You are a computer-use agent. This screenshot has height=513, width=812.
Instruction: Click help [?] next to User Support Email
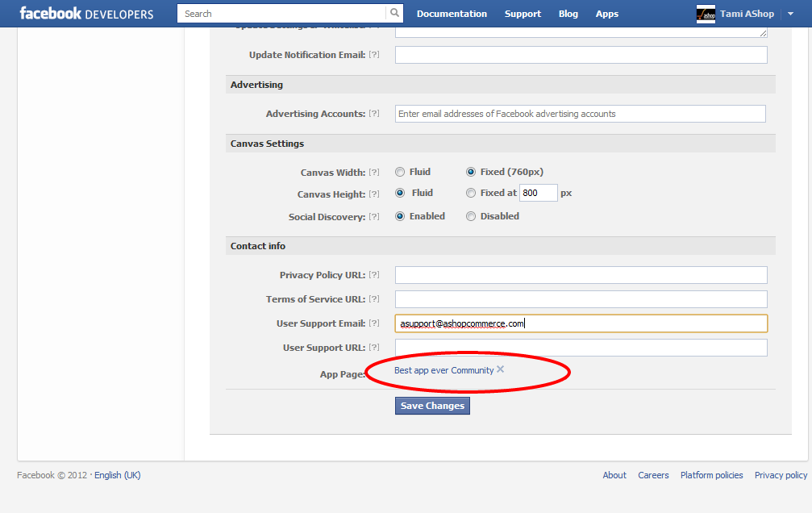(374, 323)
